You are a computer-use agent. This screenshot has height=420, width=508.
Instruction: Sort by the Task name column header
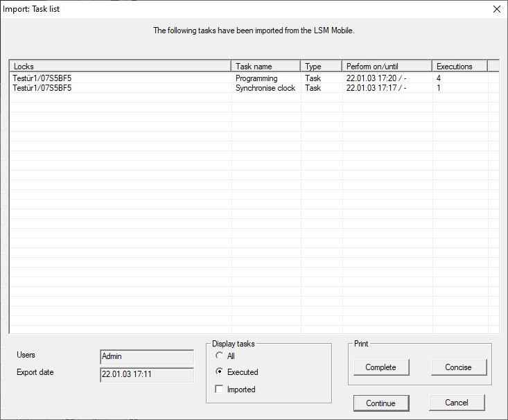pyautogui.click(x=265, y=67)
